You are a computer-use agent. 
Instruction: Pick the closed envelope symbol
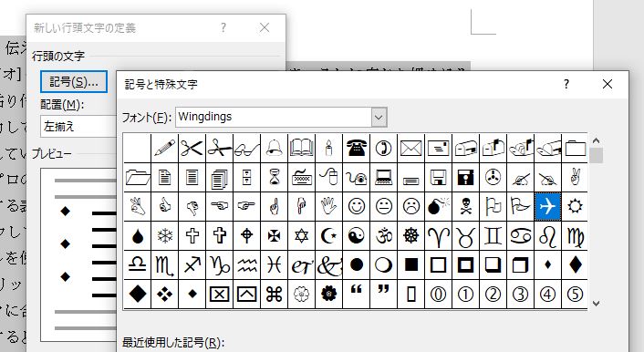[410, 148]
